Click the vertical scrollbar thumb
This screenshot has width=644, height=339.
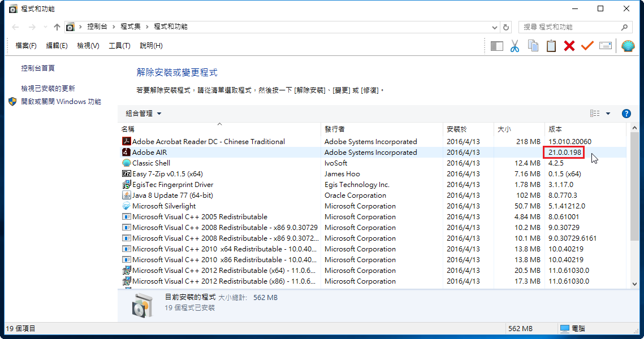(634, 186)
